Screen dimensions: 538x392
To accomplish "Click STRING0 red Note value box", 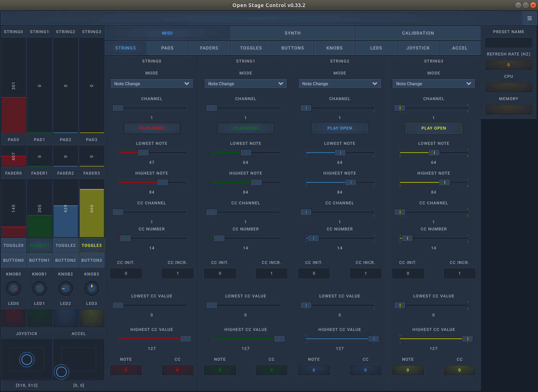I will [x=126, y=370].
